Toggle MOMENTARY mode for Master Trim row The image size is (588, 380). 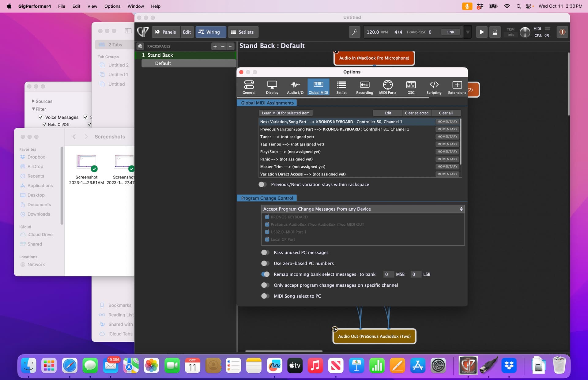click(x=447, y=167)
